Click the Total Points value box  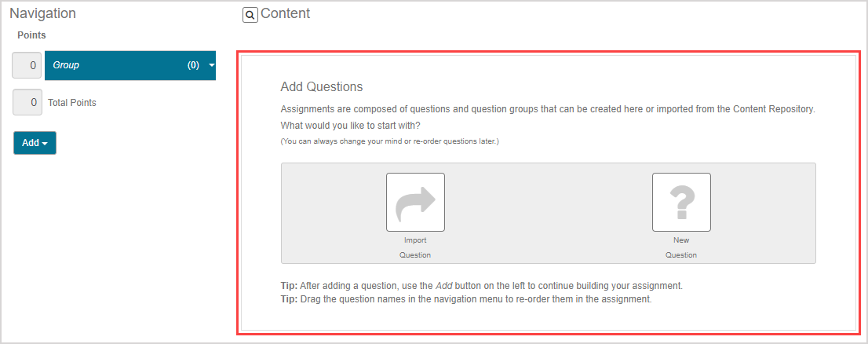click(x=27, y=102)
